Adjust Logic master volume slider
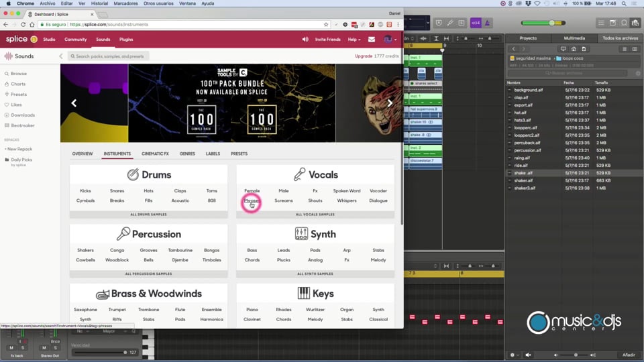This screenshot has width=644, height=362. [543, 23]
